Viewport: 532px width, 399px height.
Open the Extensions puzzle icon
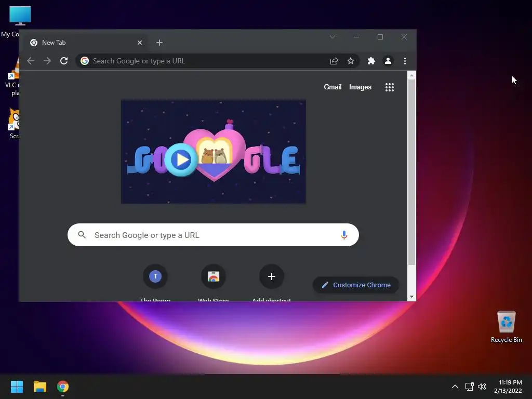(x=371, y=61)
